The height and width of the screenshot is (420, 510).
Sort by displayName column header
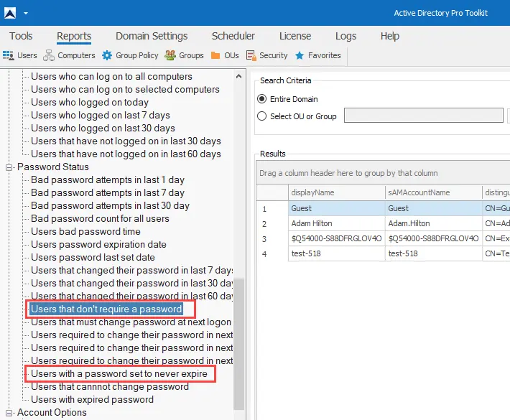[337, 192]
